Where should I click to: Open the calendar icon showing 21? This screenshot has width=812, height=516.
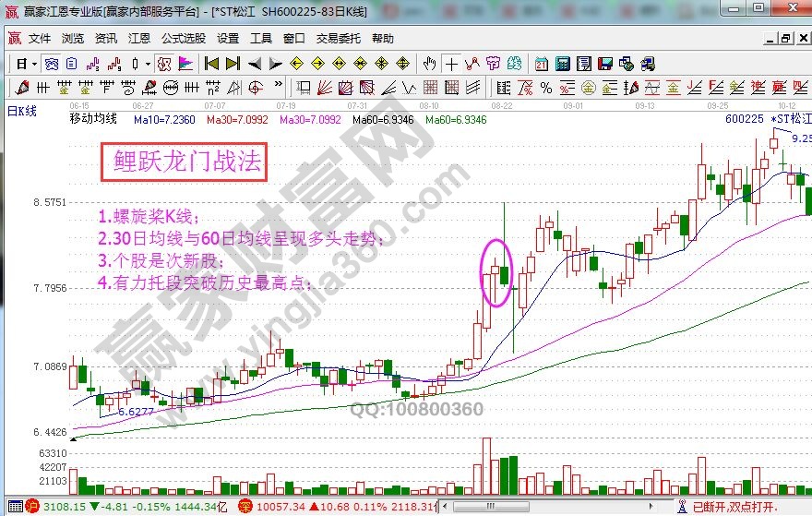(x=541, y=64)
